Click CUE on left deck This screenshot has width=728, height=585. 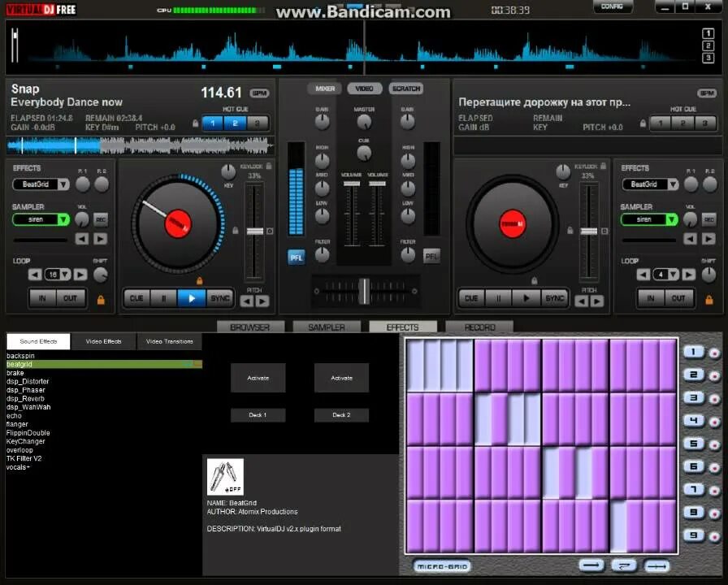point(136,298)
